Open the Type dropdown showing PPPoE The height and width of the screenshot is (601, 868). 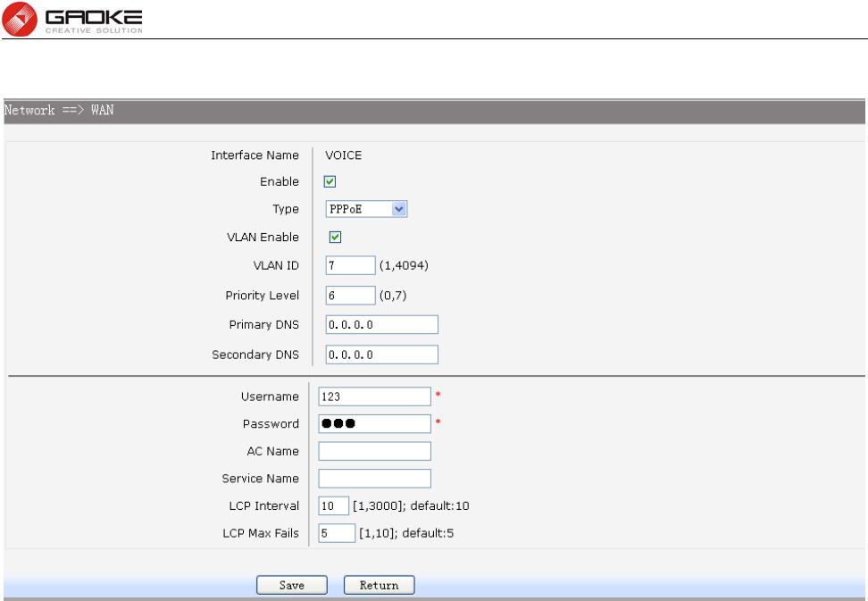click(366, 209)
